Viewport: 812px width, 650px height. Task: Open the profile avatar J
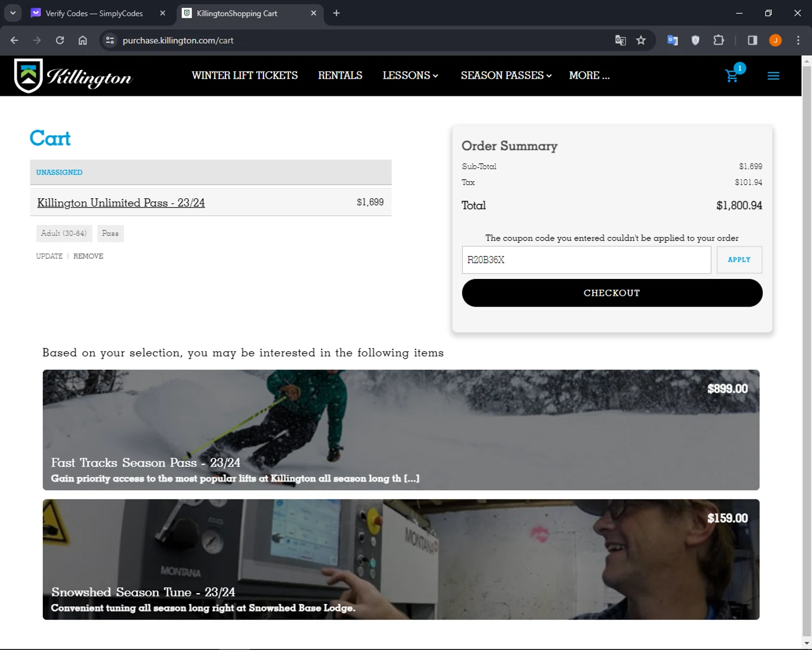[775, 40]
